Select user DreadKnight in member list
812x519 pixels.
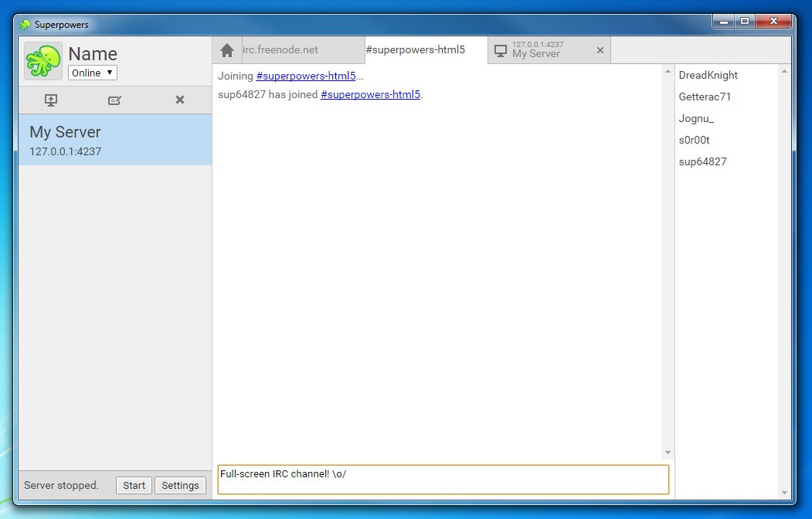pos(708,75)
